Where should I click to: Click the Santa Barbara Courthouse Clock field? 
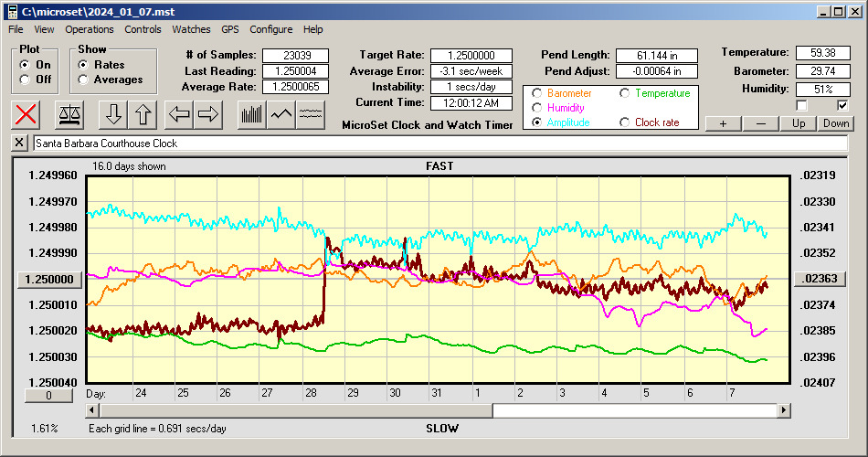pos(439,143)
